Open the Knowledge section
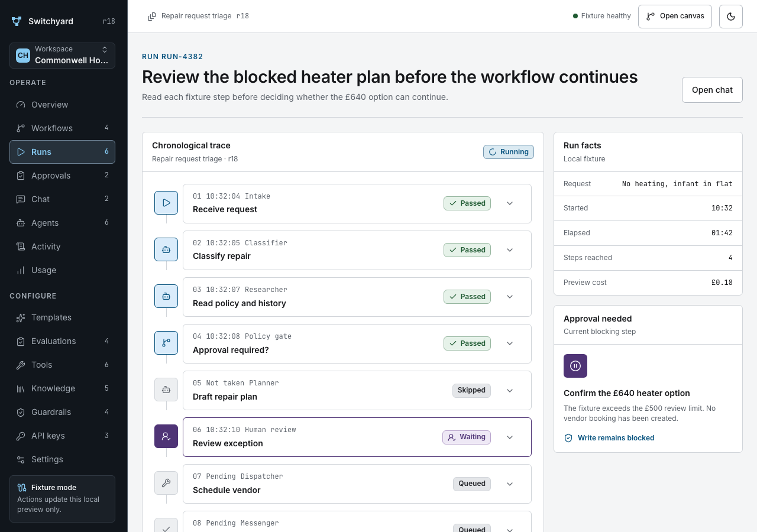The height and width of the screenshot is (532, 757). 62,388
